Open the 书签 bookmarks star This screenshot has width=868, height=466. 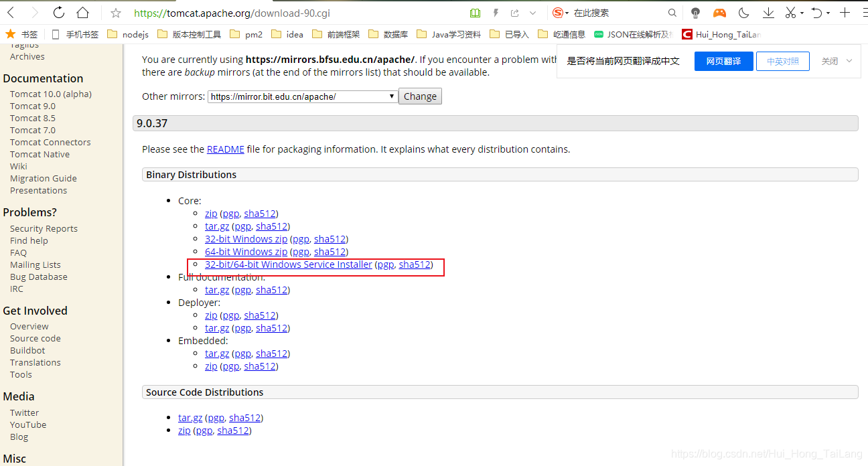(x=21, y=34)
